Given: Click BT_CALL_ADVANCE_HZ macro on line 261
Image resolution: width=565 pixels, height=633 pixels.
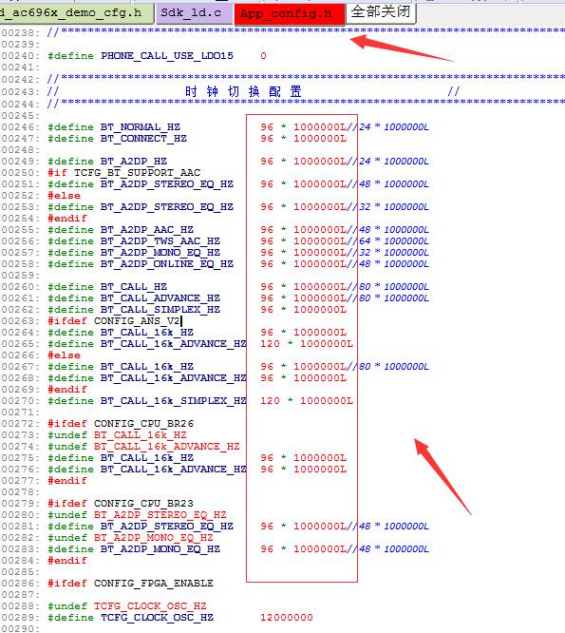Looking at the screenshot, I should tap(160, 298).
